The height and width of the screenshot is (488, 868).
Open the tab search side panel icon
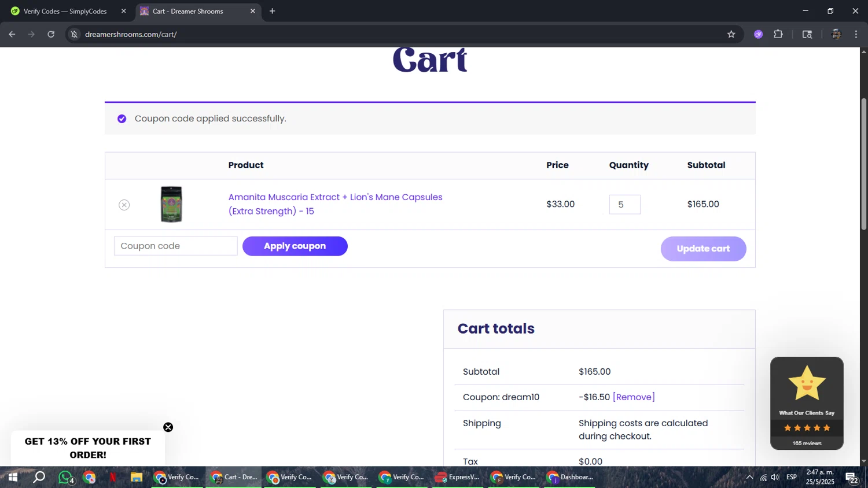pyautogui.click(x=807, y=34)
